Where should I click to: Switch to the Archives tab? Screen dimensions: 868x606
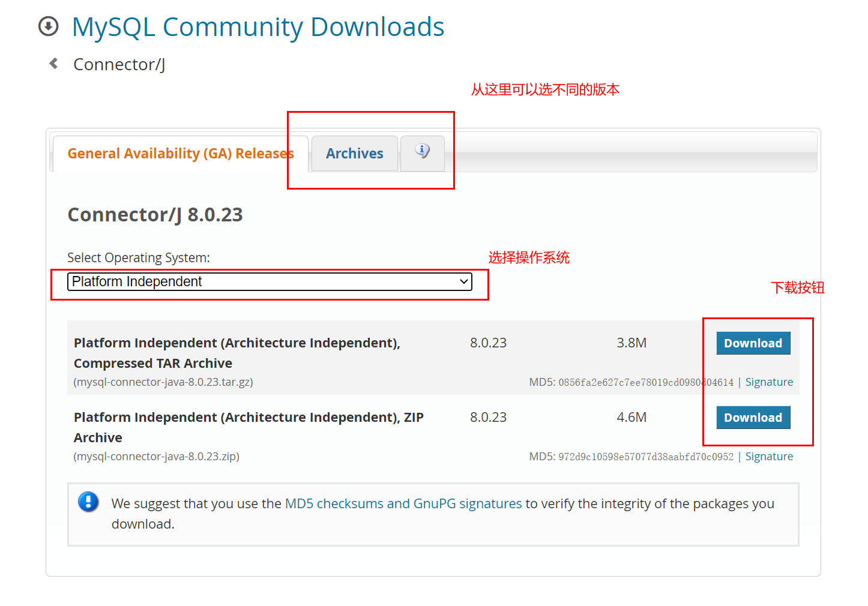tap(355, 154)
